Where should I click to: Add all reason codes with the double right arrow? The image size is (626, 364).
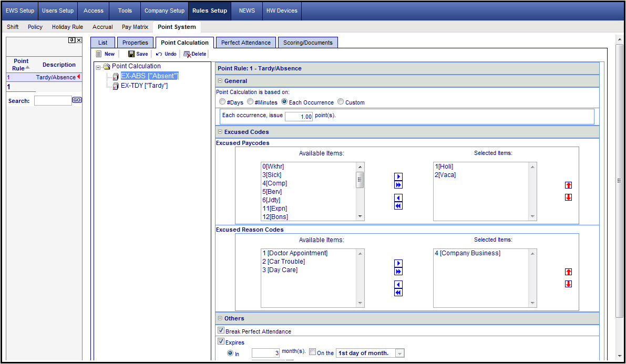[x=398, y=272]
